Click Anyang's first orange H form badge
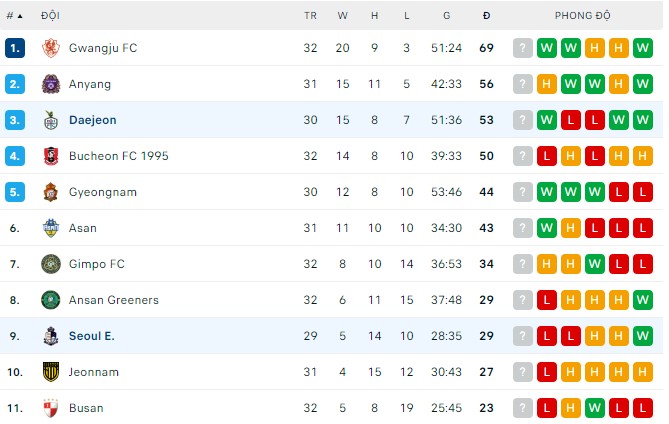 click(x=547, y=84)
